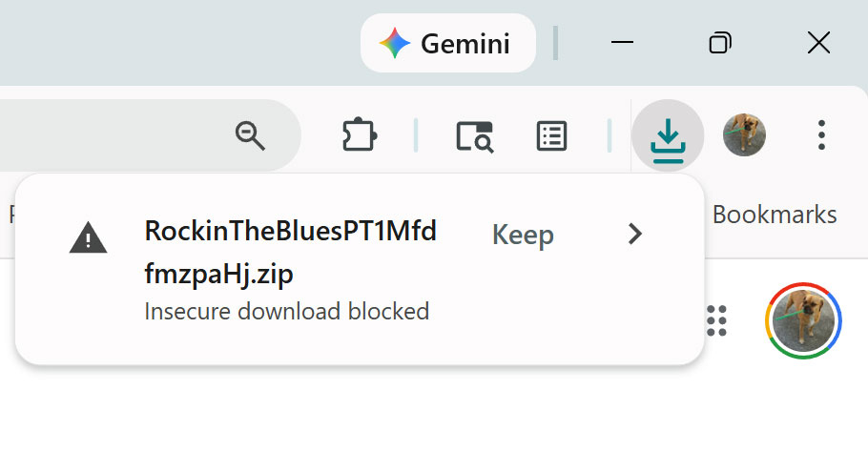The height and width of the screenshot is (472, 868).
Task: Restore down the Chrome window
Action: [x=720, y=43]
